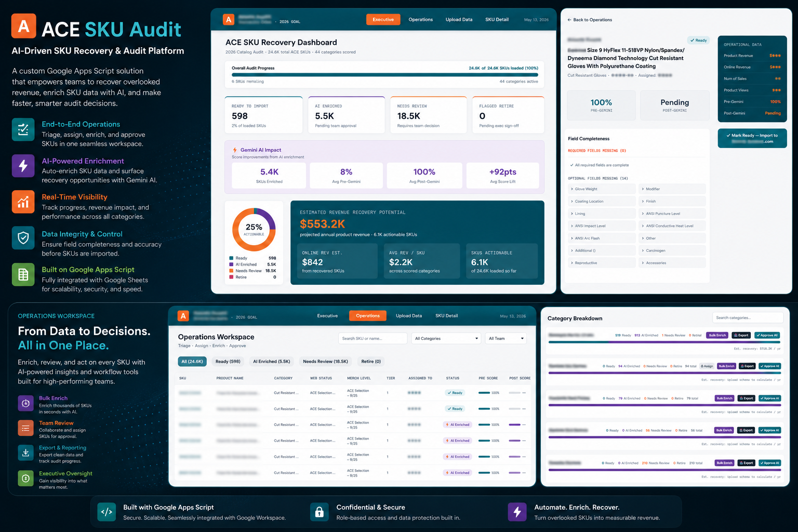Select the All (24.6K) filter chip
The image size is (798, 532).
pos(192,361)
